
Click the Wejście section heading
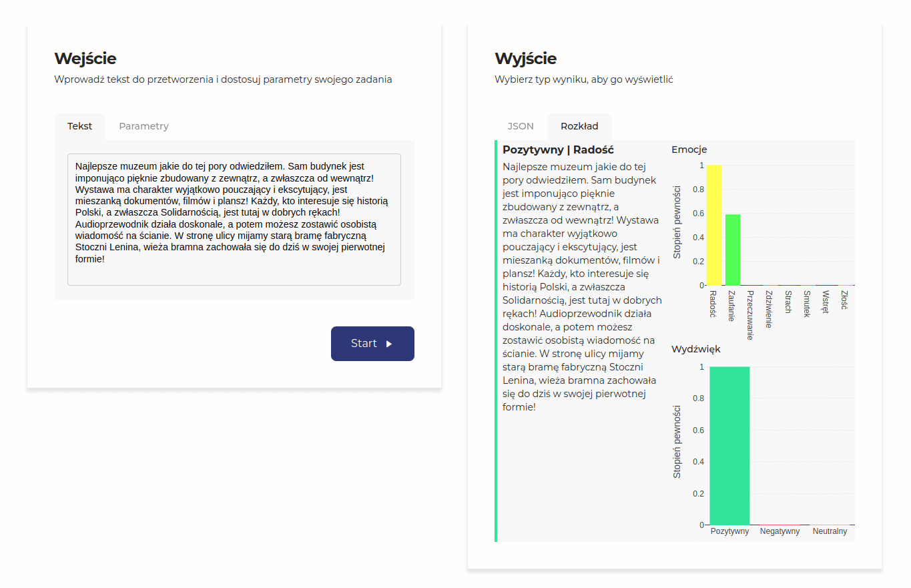tap(85, 59)
